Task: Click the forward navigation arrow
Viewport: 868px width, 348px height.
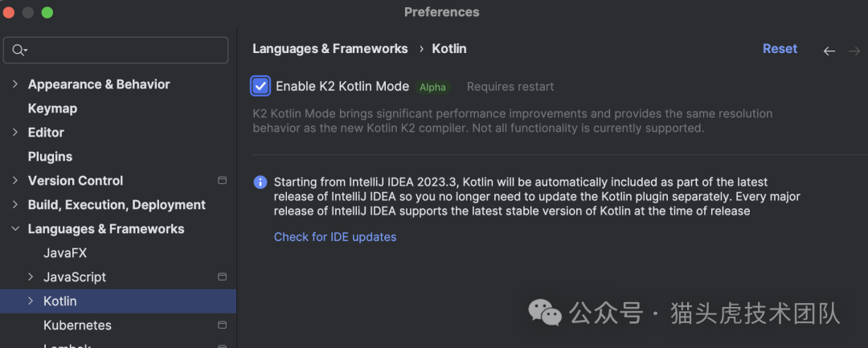Action: pos(854,51)
